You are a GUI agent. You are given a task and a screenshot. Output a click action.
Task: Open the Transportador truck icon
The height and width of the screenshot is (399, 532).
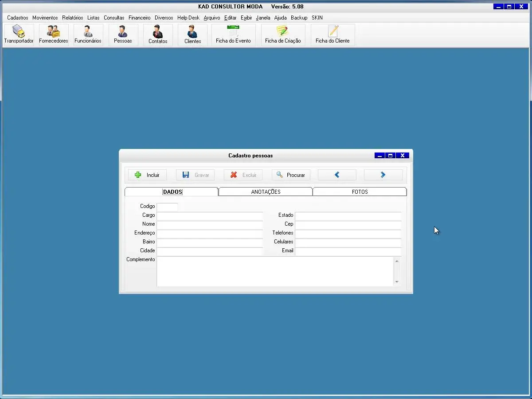pos(19,35)
